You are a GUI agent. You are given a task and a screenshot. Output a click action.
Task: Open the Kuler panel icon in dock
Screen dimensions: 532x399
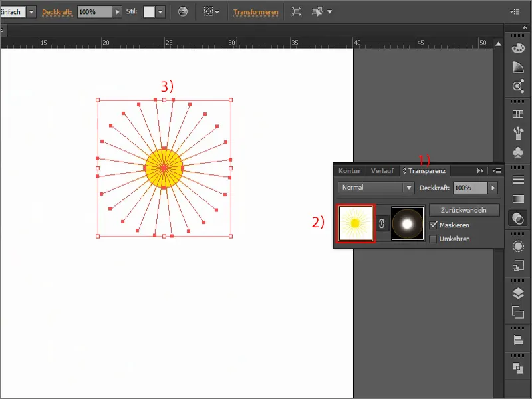click(518, 86)
